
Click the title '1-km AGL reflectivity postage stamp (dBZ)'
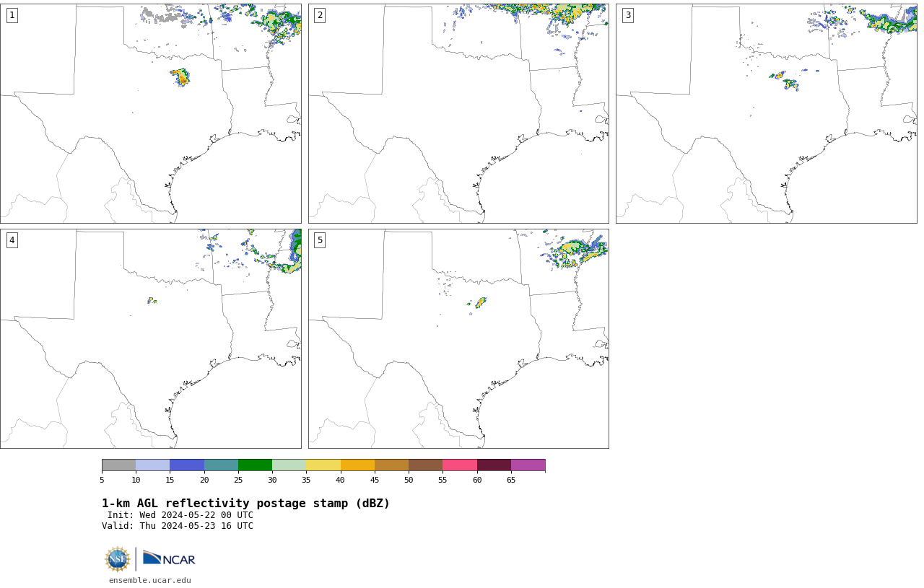[x=245, y=504]
